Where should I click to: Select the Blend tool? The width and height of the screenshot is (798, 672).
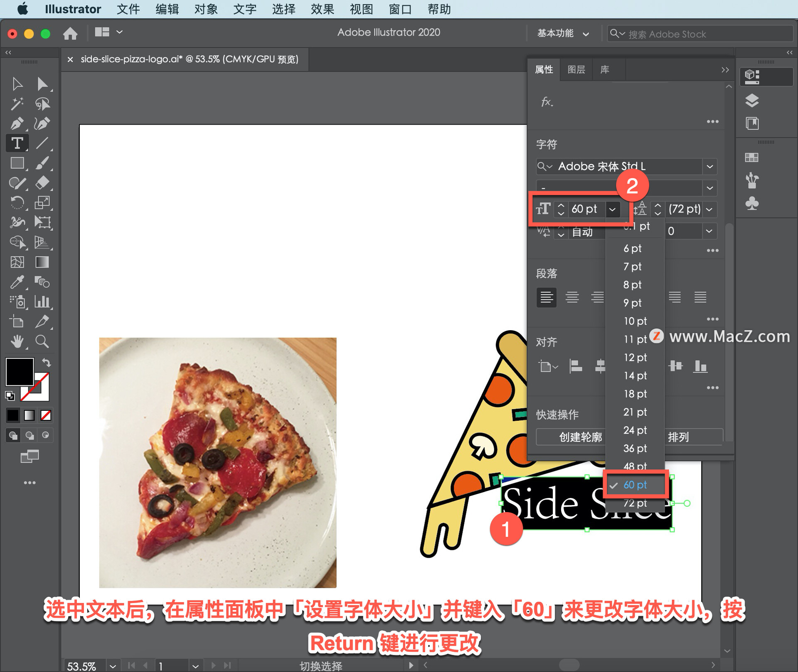pos(42,282)
